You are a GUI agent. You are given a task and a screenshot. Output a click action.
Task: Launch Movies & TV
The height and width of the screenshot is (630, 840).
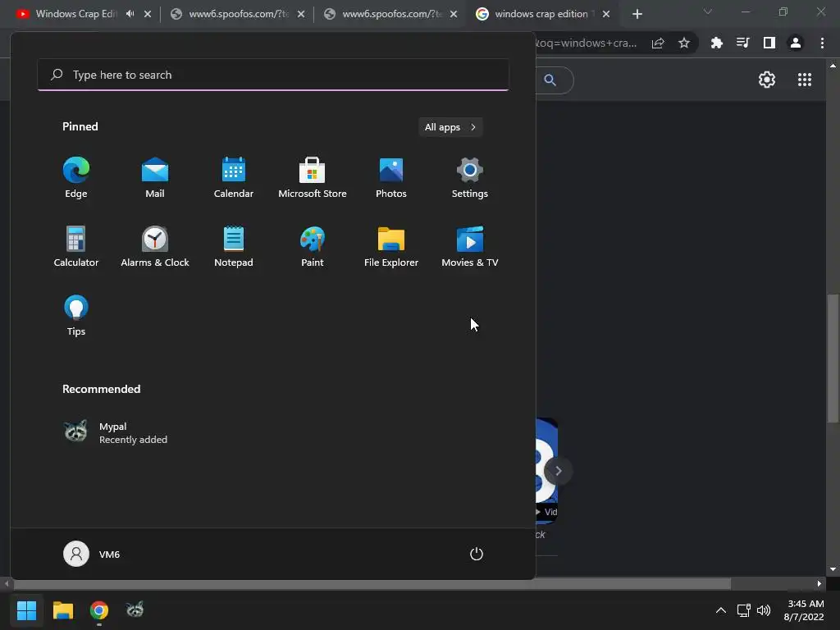pyautogui.click(x=470, y=246)
